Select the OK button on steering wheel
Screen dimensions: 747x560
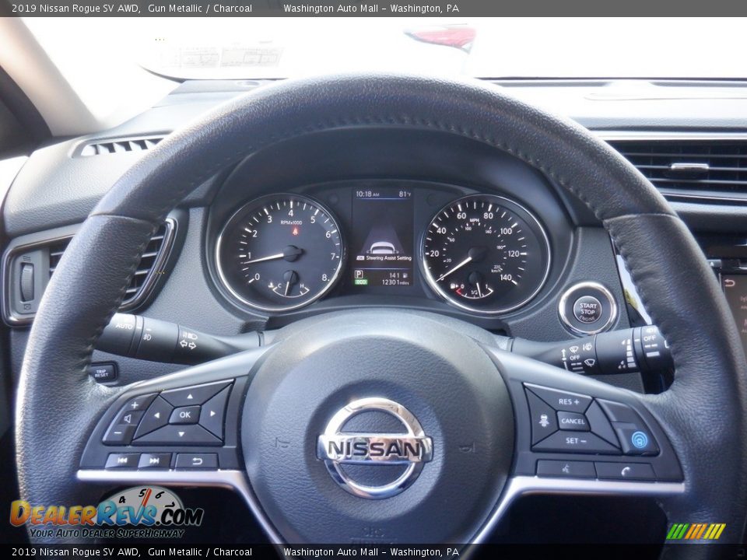click(185, 415)
